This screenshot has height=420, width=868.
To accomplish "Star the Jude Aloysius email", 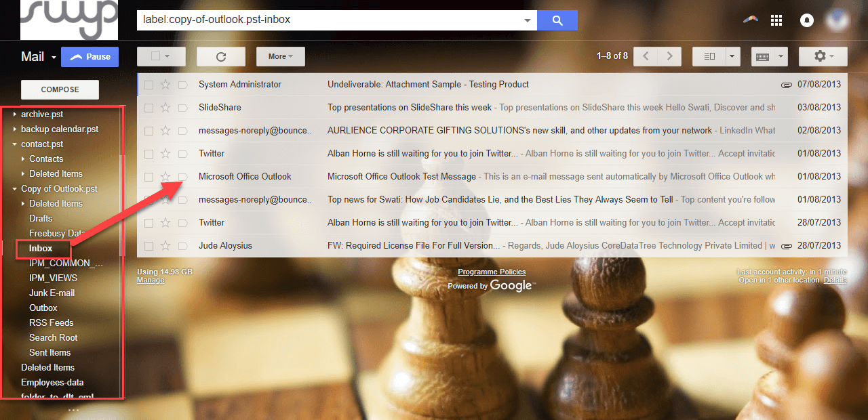I will pyautogui.click(x=165, y=246).
